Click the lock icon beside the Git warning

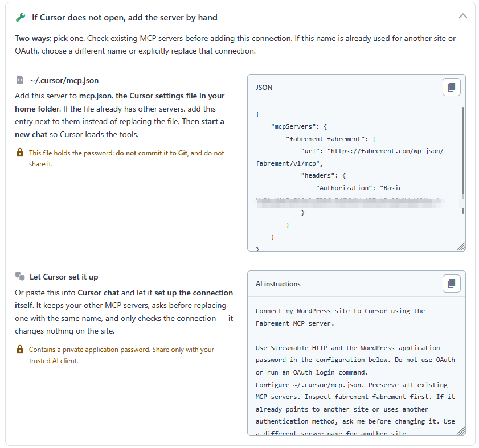tap(20, 153)
